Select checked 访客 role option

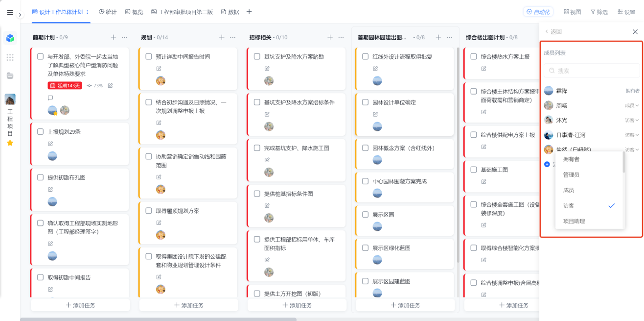(589, 206)
